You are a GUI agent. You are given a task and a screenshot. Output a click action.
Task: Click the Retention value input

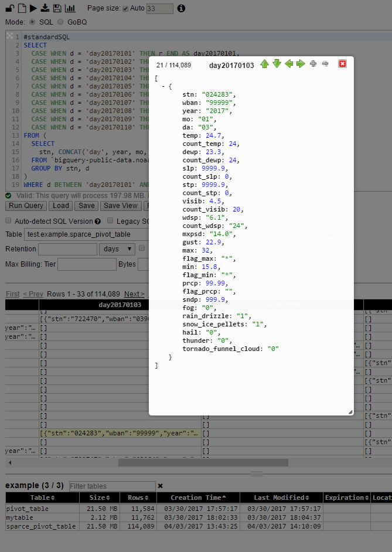[67, 249]
